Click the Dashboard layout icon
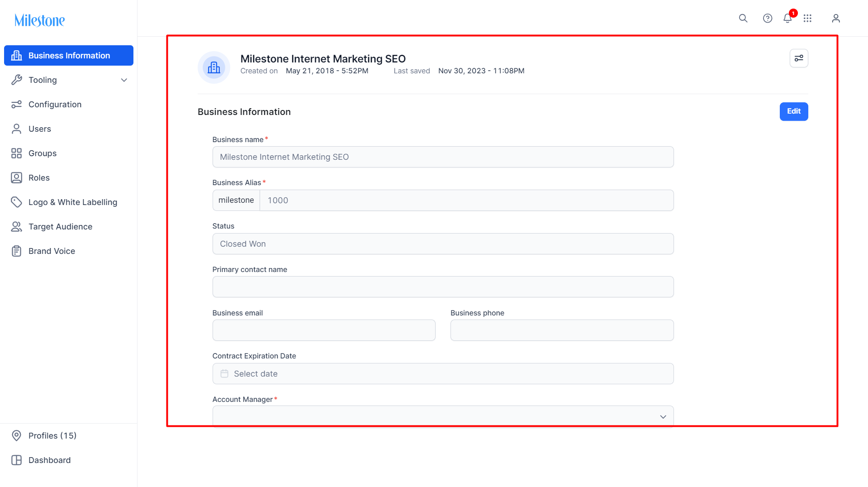 [17, 460]
